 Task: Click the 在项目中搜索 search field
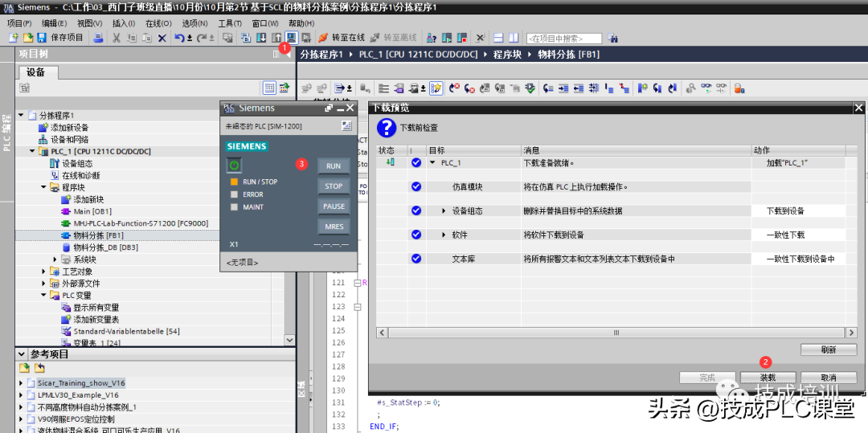(564, 39)
